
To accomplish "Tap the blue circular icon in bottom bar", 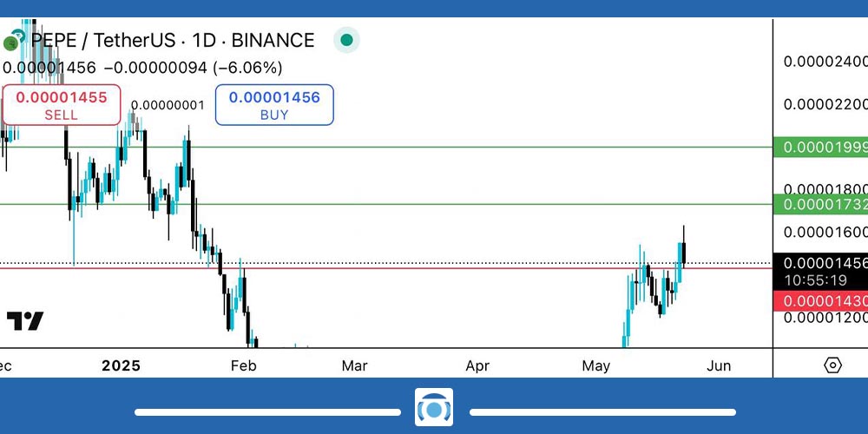I will coord(434,408).
